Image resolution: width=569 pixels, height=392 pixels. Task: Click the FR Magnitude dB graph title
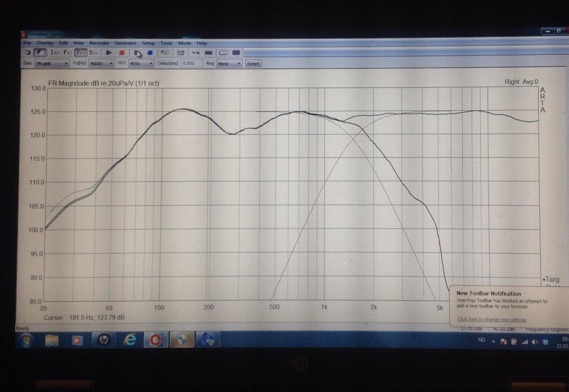(104, 83)
